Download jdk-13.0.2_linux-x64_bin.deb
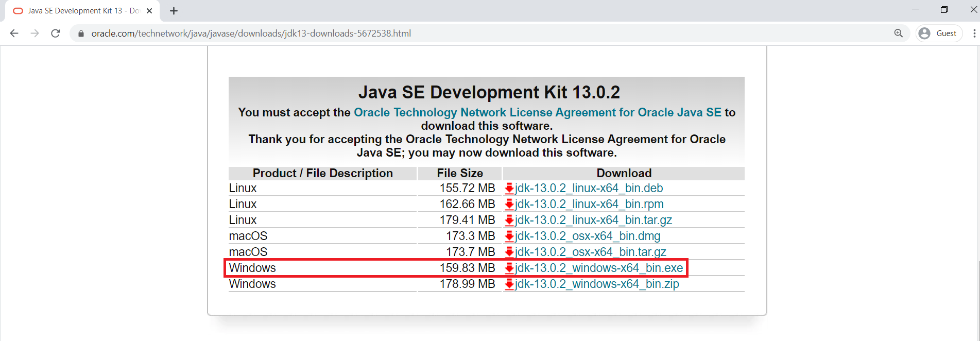Image resolution: width=980 pixels, height=341 pixels. tap(589, 188)
